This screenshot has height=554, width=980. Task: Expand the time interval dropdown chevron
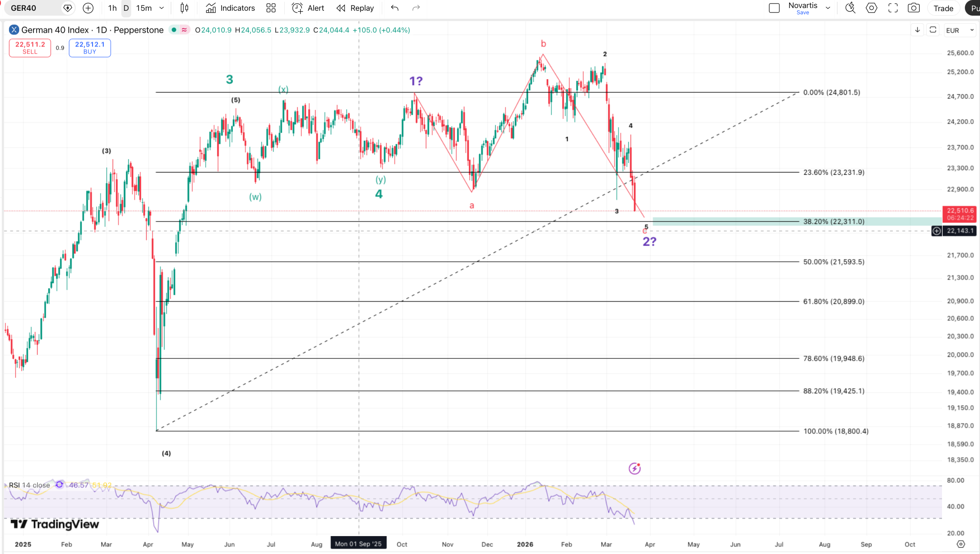[x=162, y=8]
